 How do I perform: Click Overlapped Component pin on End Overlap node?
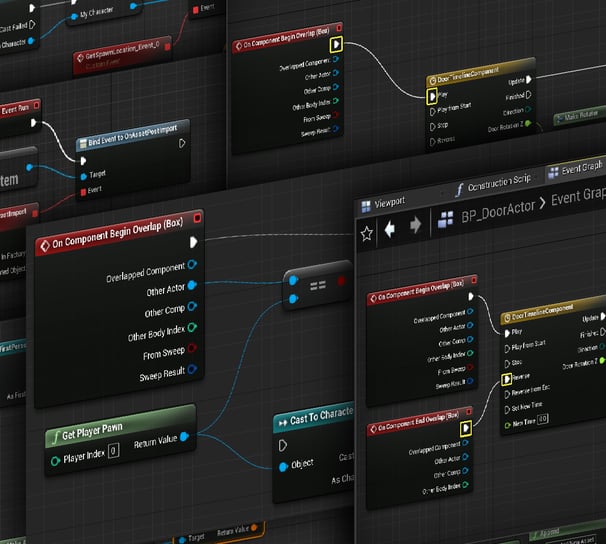pos(465,443)
